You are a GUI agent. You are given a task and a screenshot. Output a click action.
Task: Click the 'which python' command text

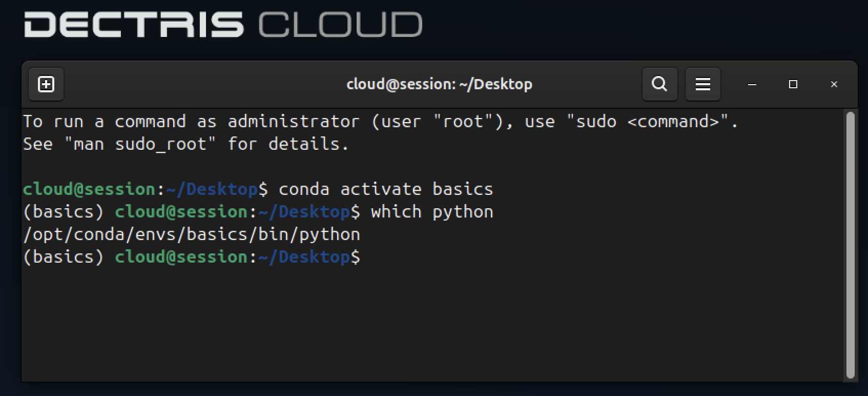coord(431,212)
